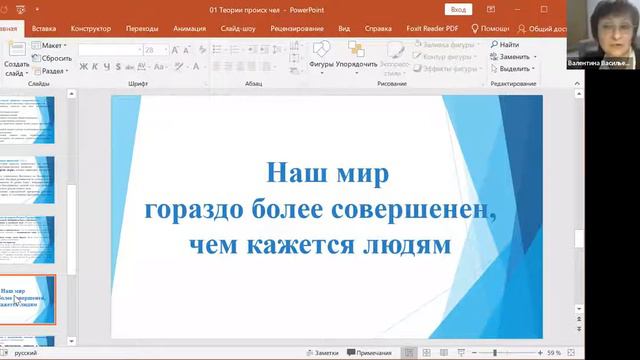Switch to the Конструктор tab

(x=91, y=29)
